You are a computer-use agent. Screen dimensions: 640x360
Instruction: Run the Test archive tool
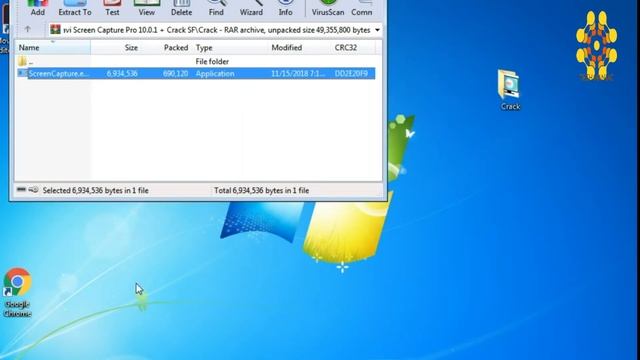click(x=112, y=8)
